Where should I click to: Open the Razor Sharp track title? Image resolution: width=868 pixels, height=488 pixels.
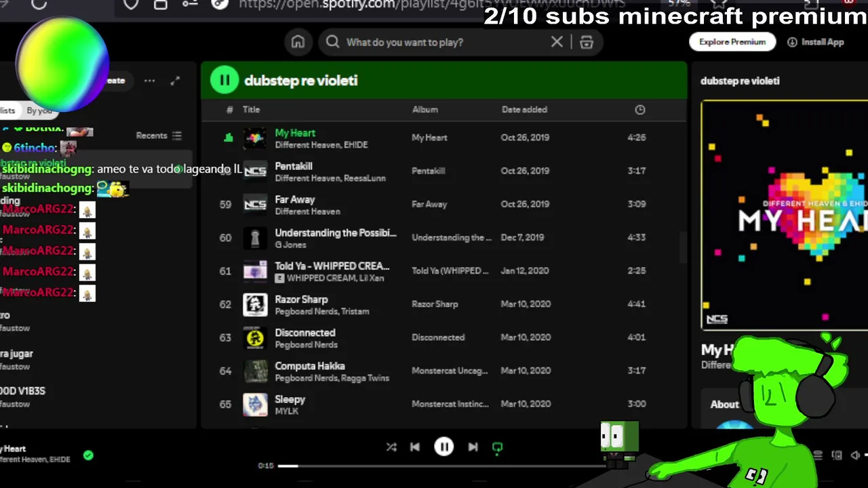tap(301, 300)
